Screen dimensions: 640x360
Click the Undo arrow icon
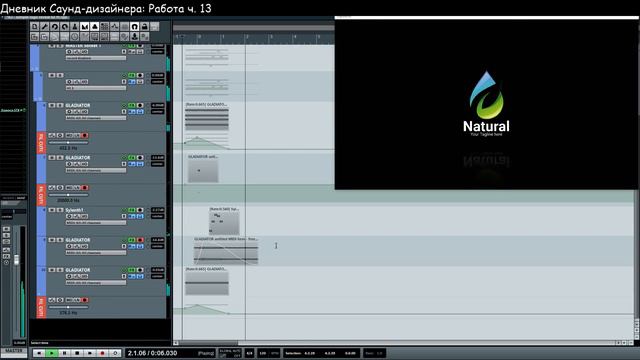point(54,27)
